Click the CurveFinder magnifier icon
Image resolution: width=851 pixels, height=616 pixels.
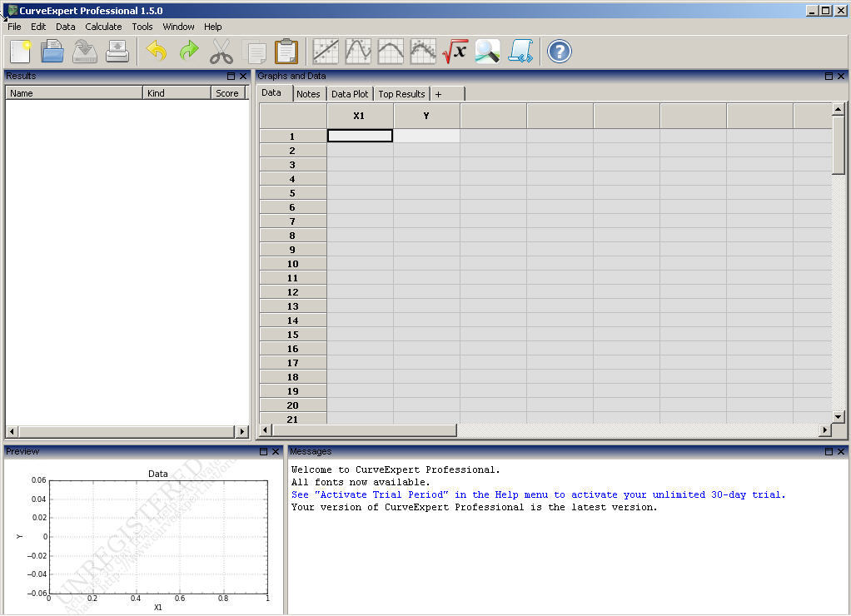click(x=487, y=52)
